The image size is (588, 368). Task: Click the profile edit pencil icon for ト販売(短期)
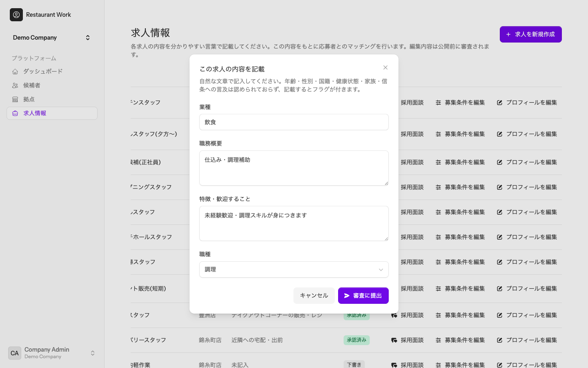[x=499, y=289]
